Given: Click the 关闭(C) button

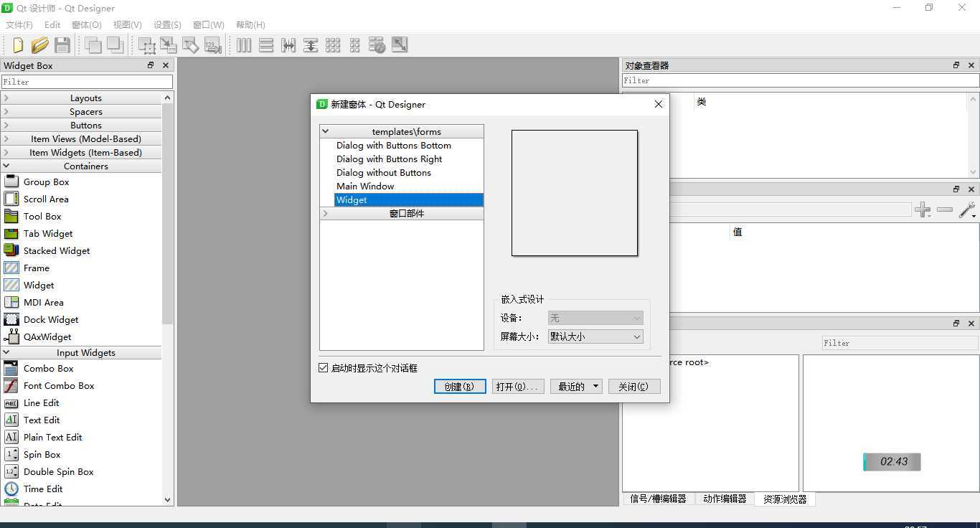Looking at the screenshot, I should [x=634, y=387].
